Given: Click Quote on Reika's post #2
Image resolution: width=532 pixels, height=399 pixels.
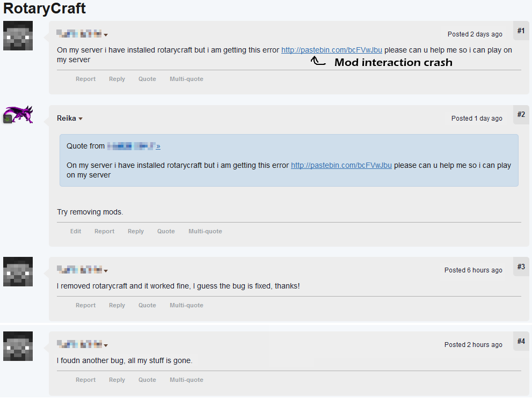Looking at the screenshot, I should [166, 231].
